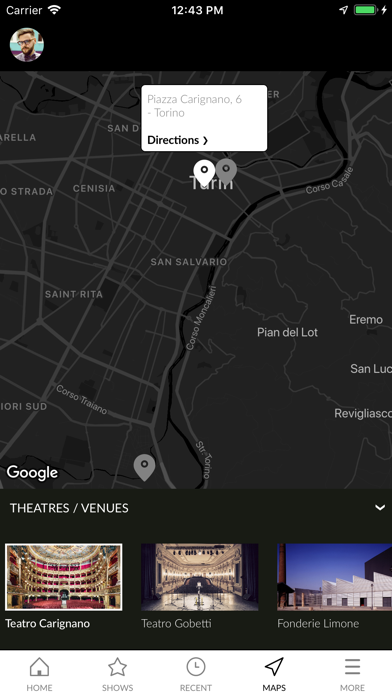Image resolution: width=392 pixels, height=696 pixels.
Task: Tap the Fonderie Limone label
Action: pos(318,624)
